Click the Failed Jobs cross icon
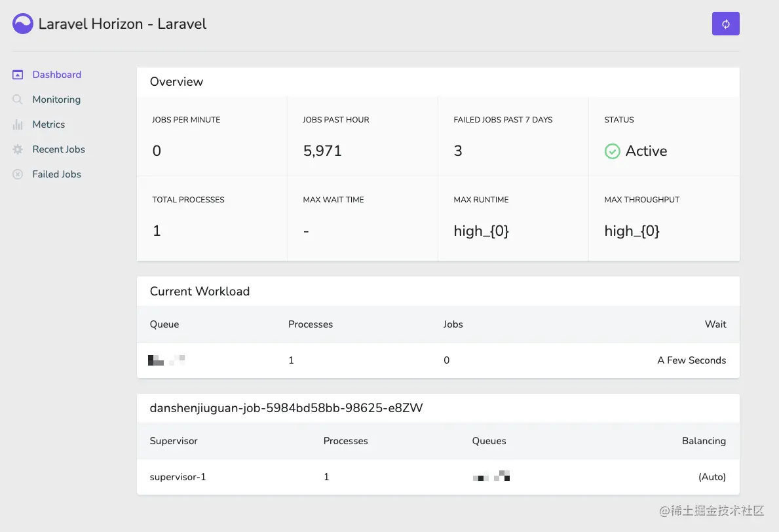 (18, 174)
